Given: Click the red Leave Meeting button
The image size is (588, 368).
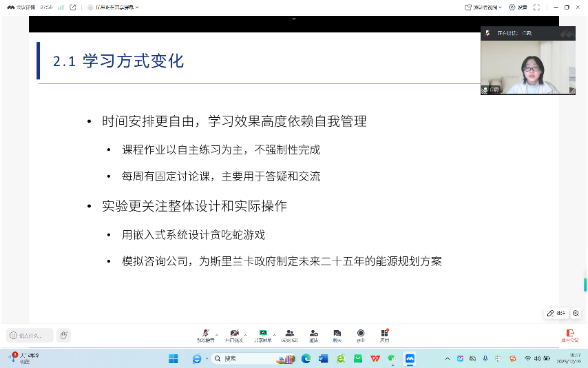Looking at the screenshot, I should pyautogui.click(x=569, y=335).
